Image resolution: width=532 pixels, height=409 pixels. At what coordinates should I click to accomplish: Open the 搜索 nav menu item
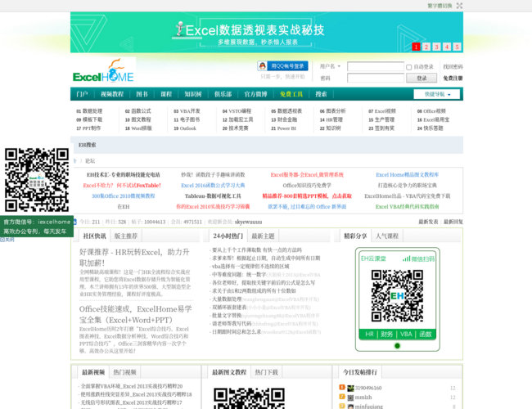click(321, 94)
